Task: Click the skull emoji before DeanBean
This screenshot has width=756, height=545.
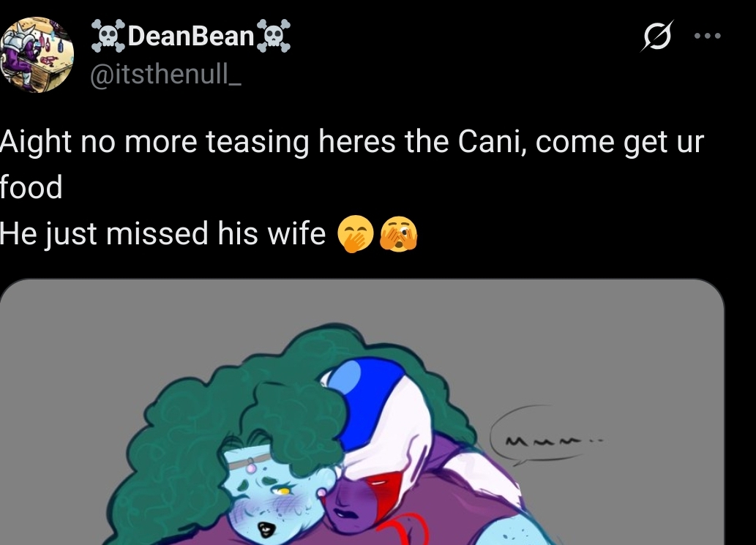Action: (108, 36)
